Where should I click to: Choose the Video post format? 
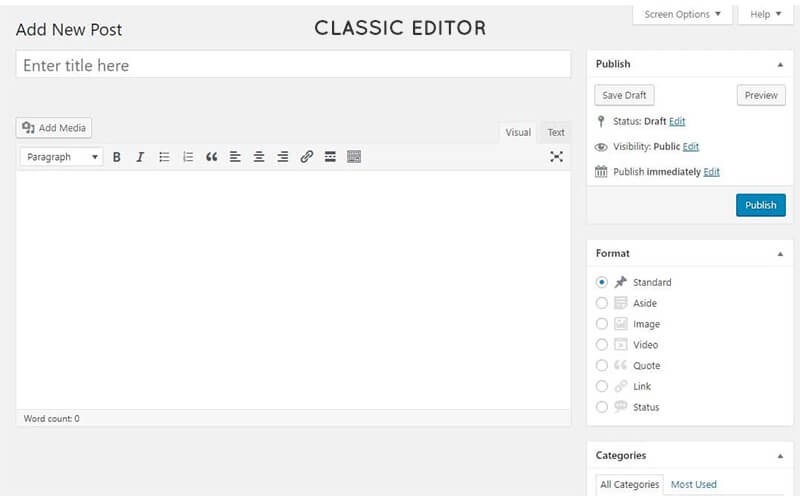pos(602,345)
